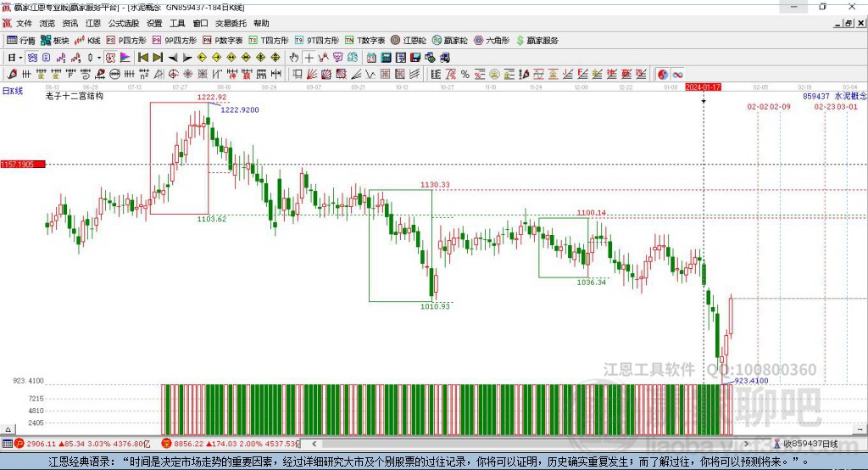Expand the candlestick style dropdown arrow

[x=99, y=58]
